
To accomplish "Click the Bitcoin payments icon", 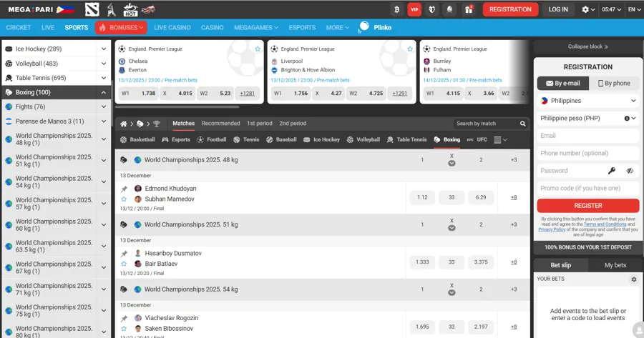I will click(x=396, y=9).
